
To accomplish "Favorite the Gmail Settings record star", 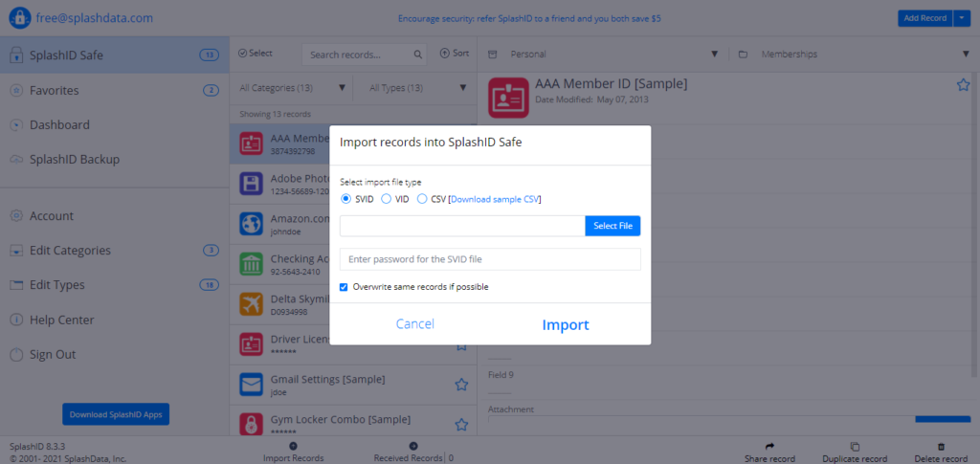I will coord(461,385).
